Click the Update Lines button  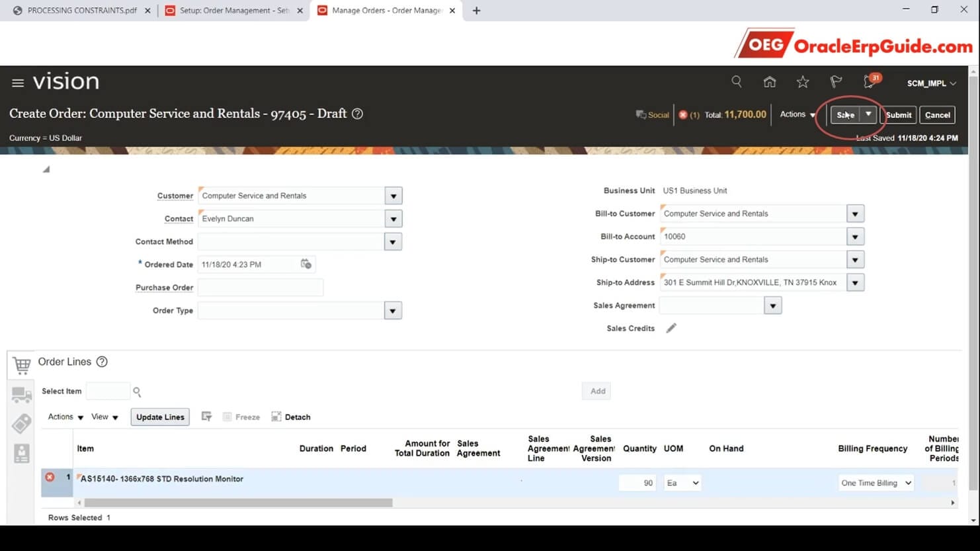click(160, 417)
